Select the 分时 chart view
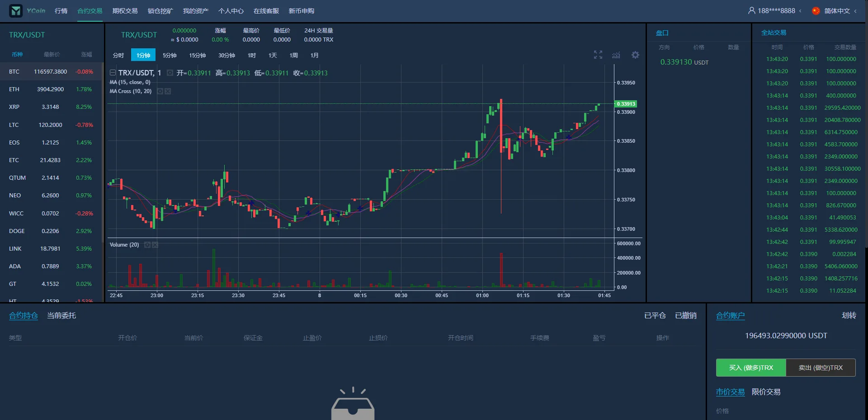Viewport: 868px width, 420px height. (118, 55)
